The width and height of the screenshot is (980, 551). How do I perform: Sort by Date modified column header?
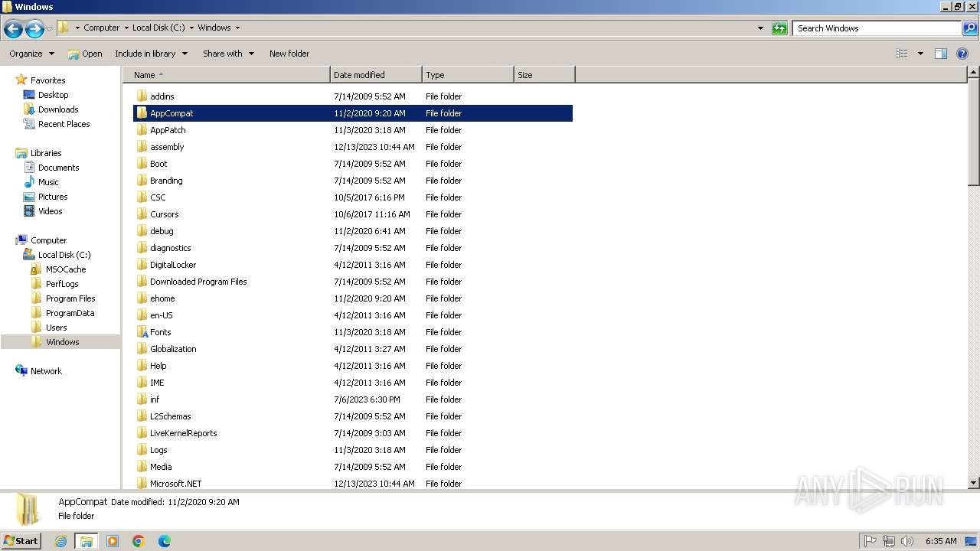(376, 75)
